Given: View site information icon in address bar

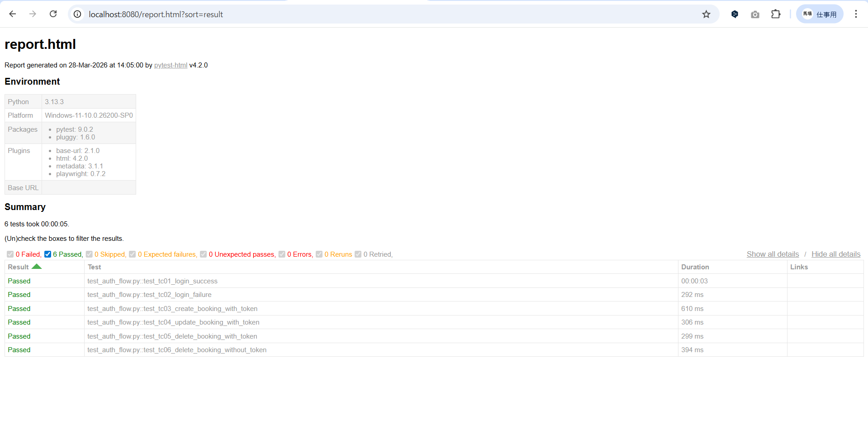Looking at the screenshot, I should point(78,14).
